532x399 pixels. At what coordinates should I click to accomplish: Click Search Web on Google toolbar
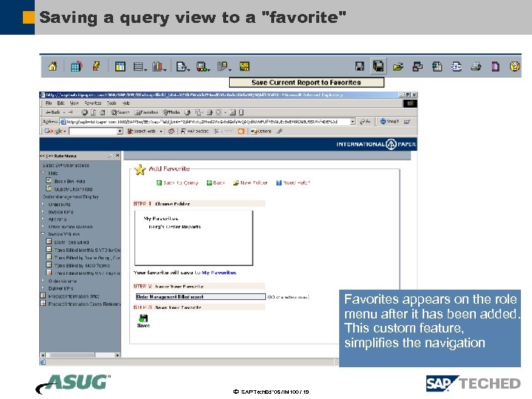(x=141, y=132)
